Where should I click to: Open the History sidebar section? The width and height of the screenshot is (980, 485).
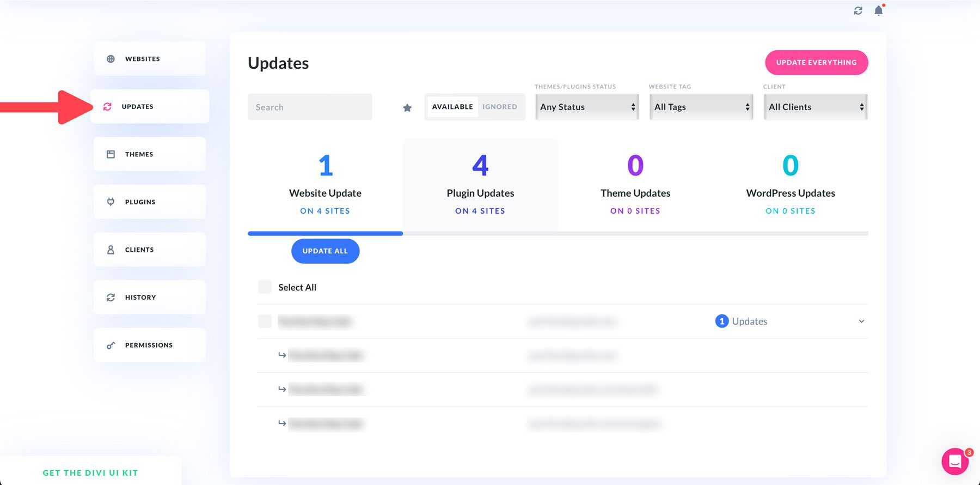150,297
